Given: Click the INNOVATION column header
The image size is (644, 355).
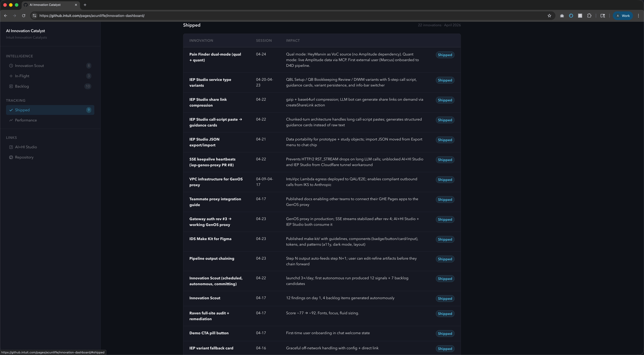Looking at the screenshot, I should [x=201, y=40].
